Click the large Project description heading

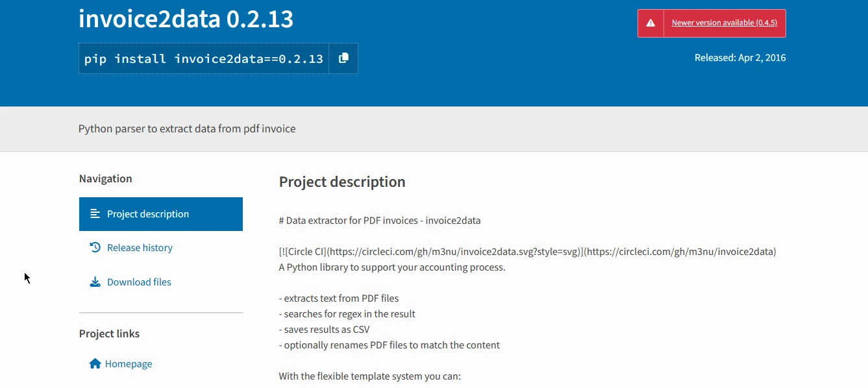(341, 182)
